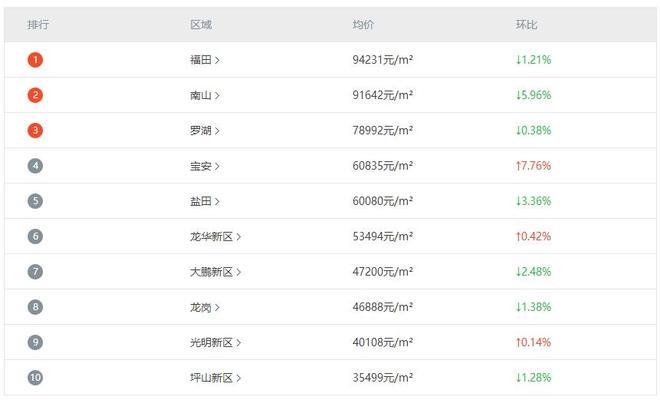Open the 龙华新区 district link

[215, 237]
